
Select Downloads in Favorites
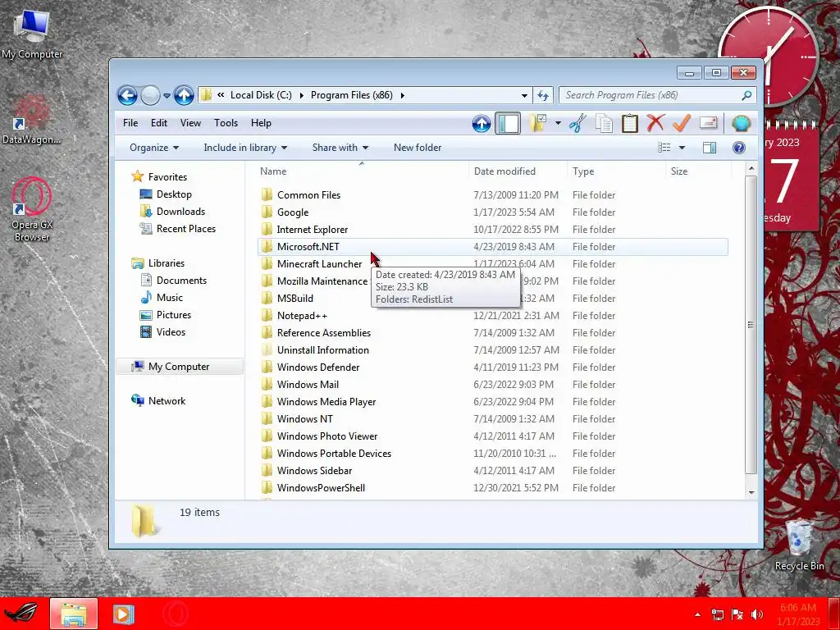click(x=180, y=211)
